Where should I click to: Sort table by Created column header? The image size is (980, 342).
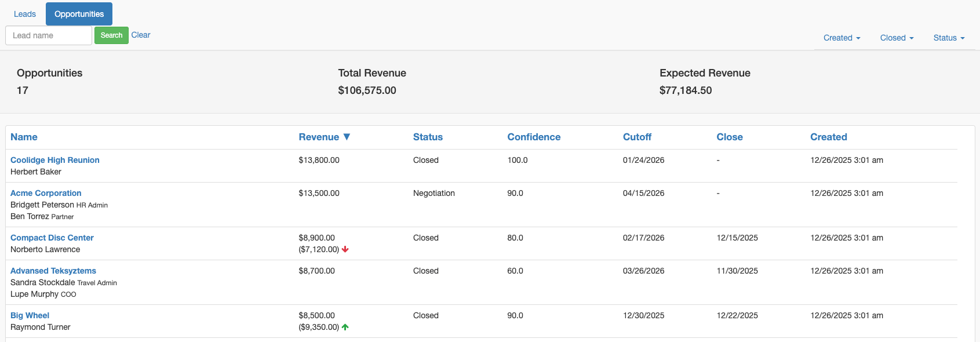pos(829,137)
